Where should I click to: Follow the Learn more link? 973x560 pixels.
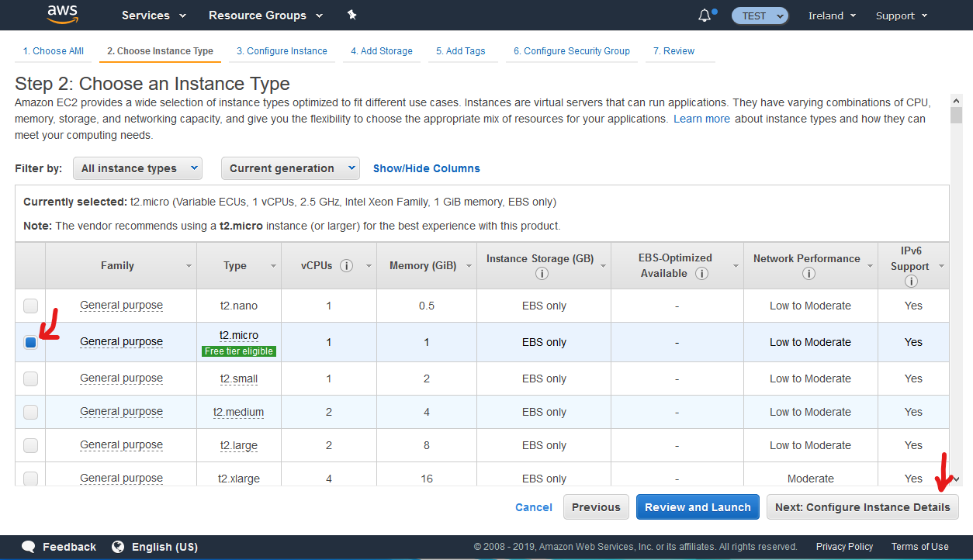[x=701, y=119]
